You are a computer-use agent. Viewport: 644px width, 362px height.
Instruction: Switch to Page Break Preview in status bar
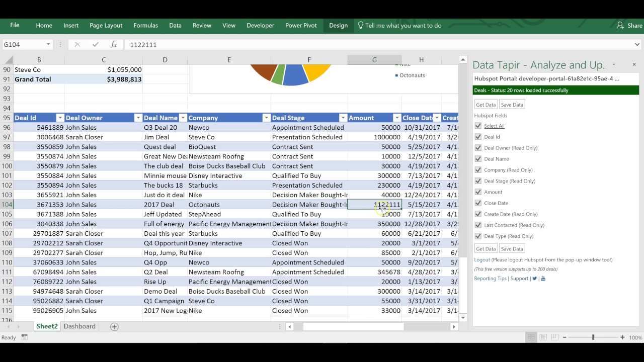pos(555,337)
